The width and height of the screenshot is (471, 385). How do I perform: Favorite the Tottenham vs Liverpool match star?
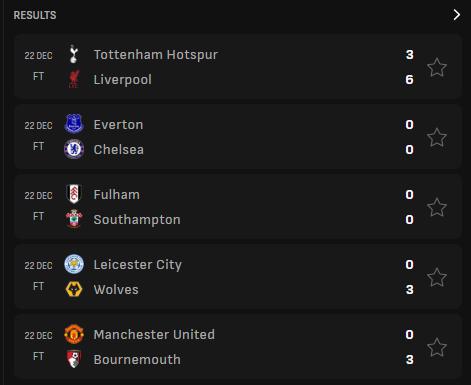pos(437,67)
